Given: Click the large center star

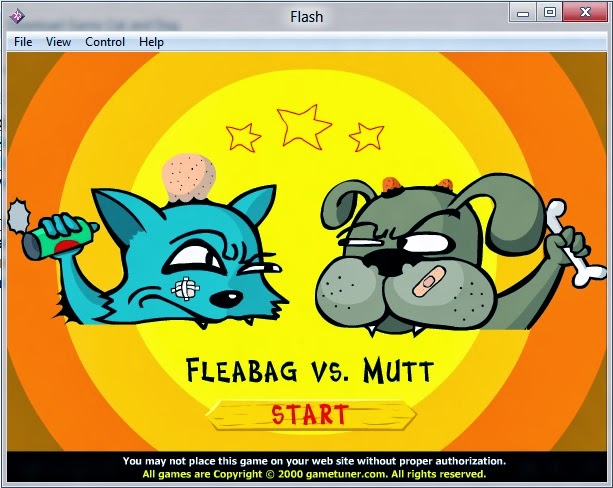Looking at the screenshot, I should click(304, 127).
